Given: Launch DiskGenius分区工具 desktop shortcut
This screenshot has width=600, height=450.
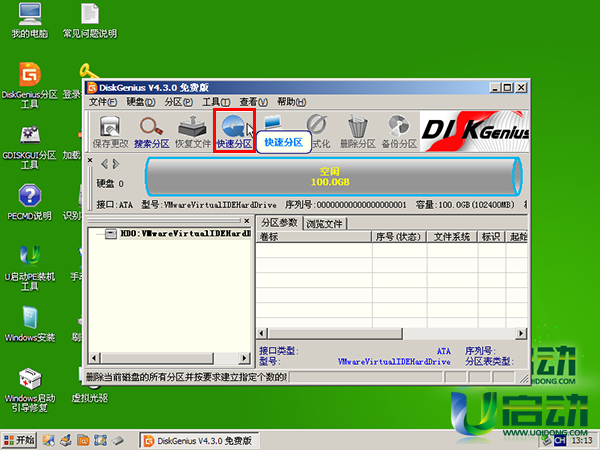Looking at the screenshot, I should coord(30,86).
